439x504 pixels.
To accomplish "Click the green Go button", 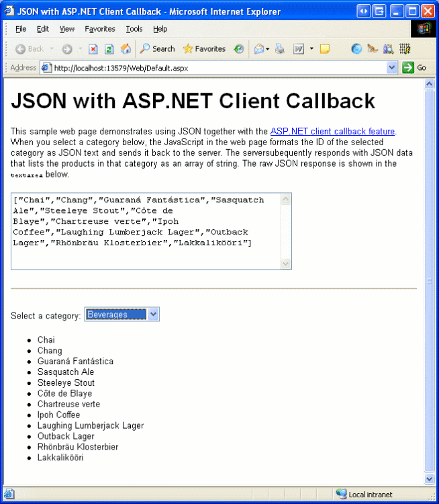I will point(414,68).
